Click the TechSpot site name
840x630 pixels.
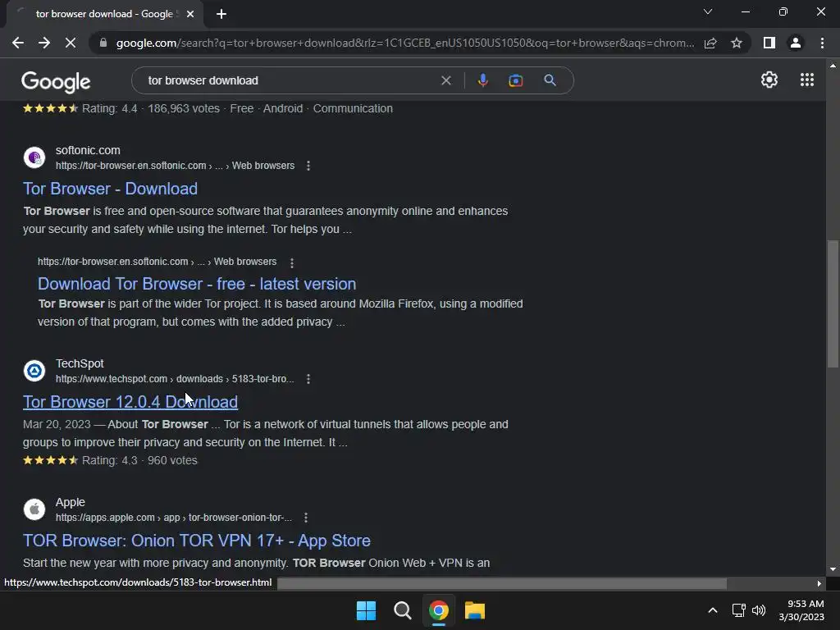coord(80,363)
